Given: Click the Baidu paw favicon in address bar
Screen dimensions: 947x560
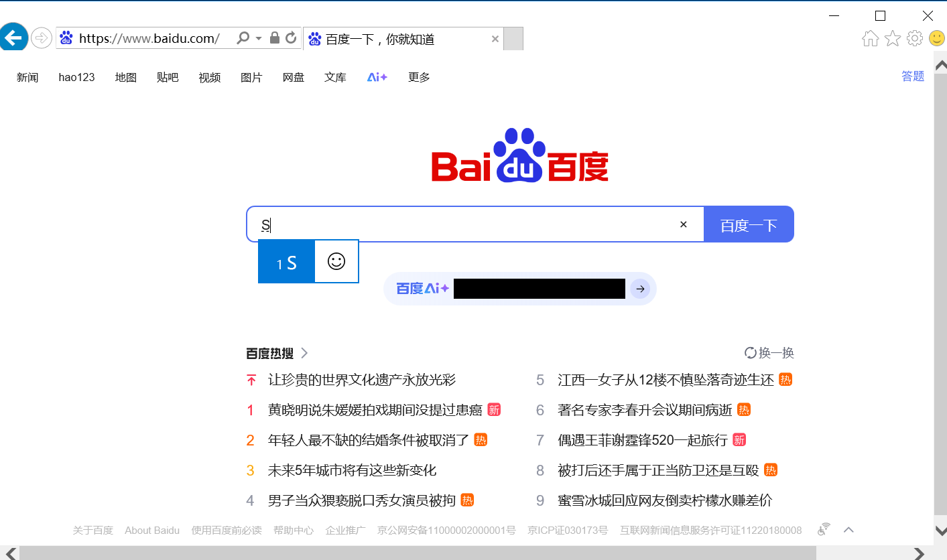Looking at the screenshot, I should coord(66,38).
